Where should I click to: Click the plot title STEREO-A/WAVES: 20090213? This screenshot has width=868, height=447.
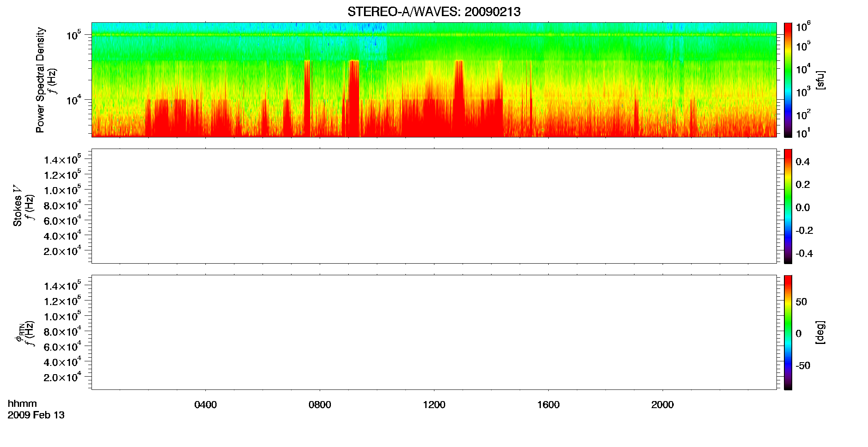coord(434,12)
